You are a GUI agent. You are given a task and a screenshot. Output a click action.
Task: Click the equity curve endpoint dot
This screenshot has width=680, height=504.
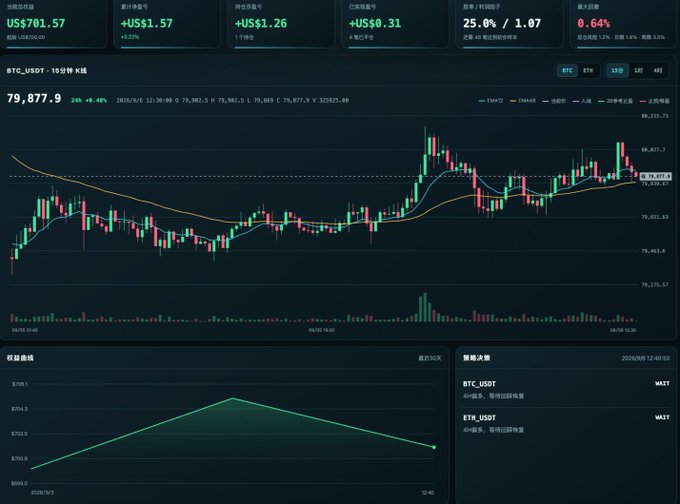pos(434,447)
